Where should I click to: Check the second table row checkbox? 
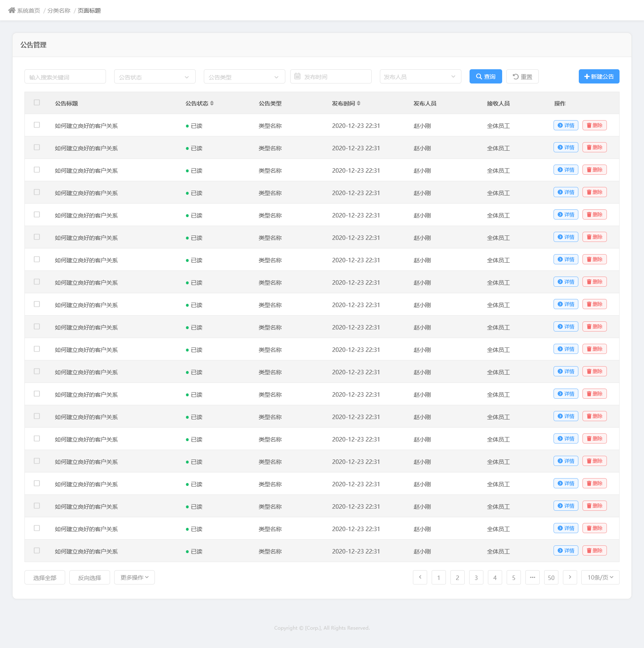point(37,147)
